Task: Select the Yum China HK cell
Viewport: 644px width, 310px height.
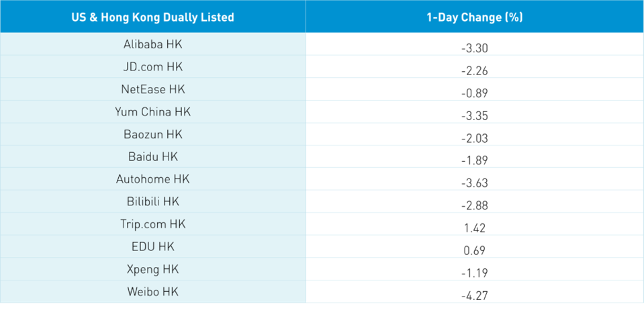Action: click(x=152, y=112)
